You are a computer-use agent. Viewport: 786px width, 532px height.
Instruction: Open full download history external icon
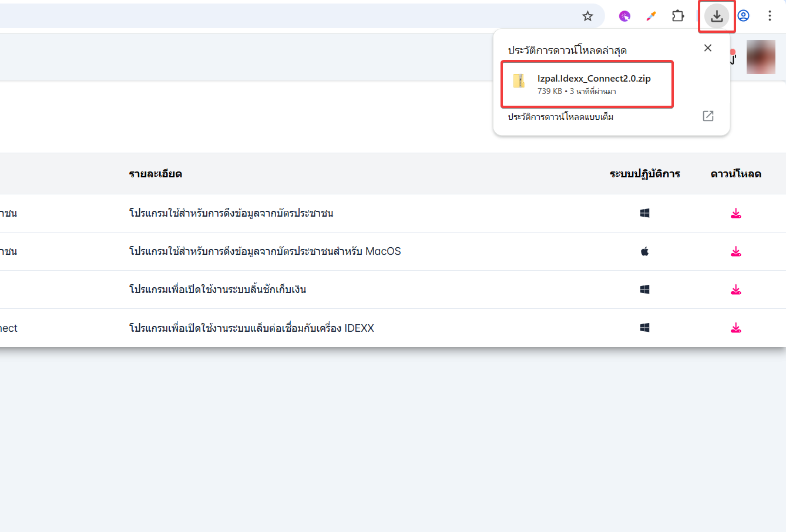[708, 116]
